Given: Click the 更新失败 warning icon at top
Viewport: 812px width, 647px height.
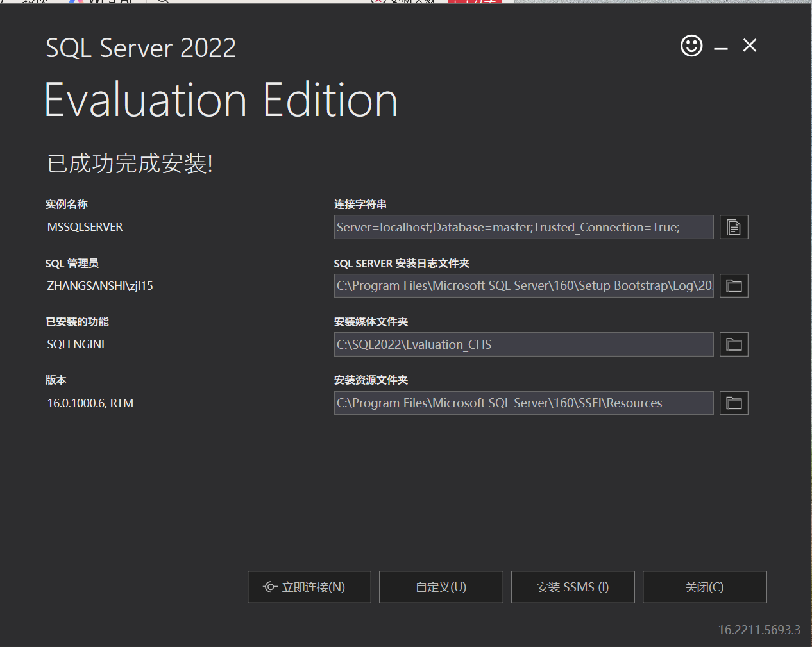Looking at the screenshot, I should coord(378,2).
